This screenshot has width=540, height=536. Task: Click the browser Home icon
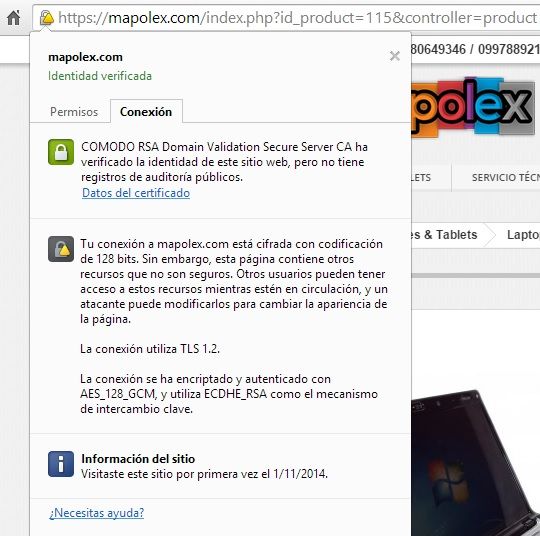click(13, 18)
